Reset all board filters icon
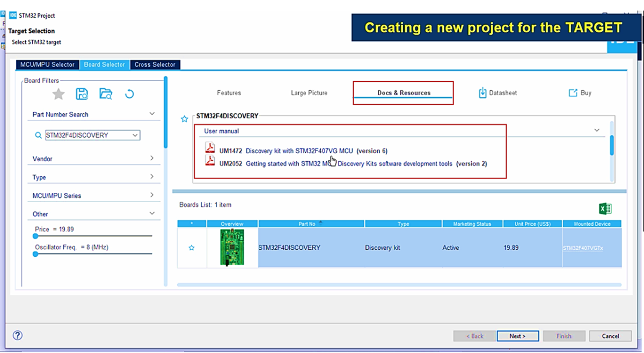The image size is (644, 353). coord(129,94)
